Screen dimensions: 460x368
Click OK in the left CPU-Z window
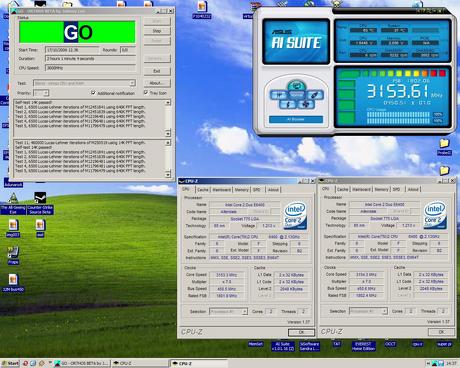[x=301, y=332]
